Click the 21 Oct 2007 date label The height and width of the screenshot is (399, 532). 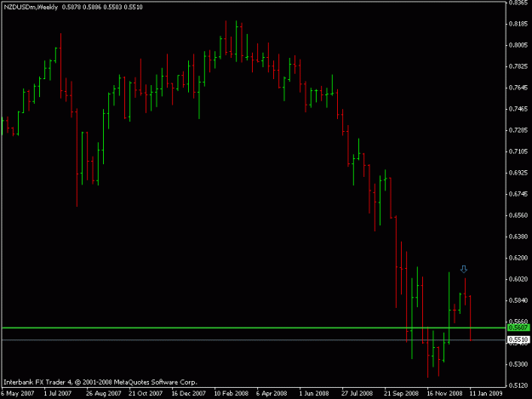(x=146, y=393)
